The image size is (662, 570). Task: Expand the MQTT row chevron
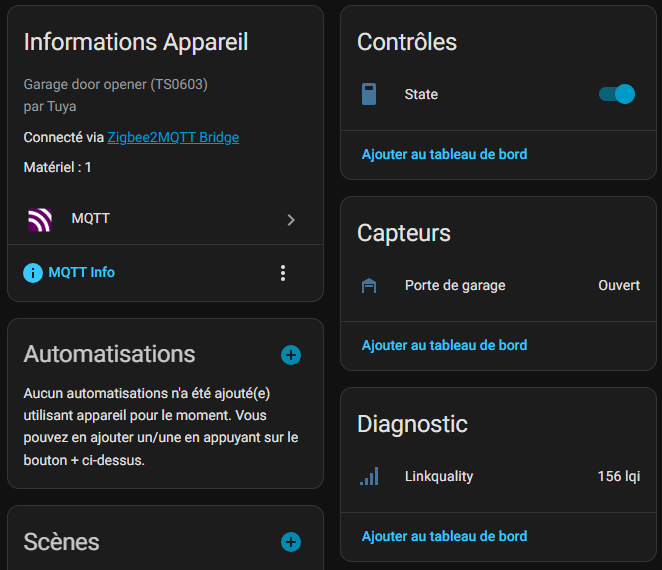click(291, 220)
